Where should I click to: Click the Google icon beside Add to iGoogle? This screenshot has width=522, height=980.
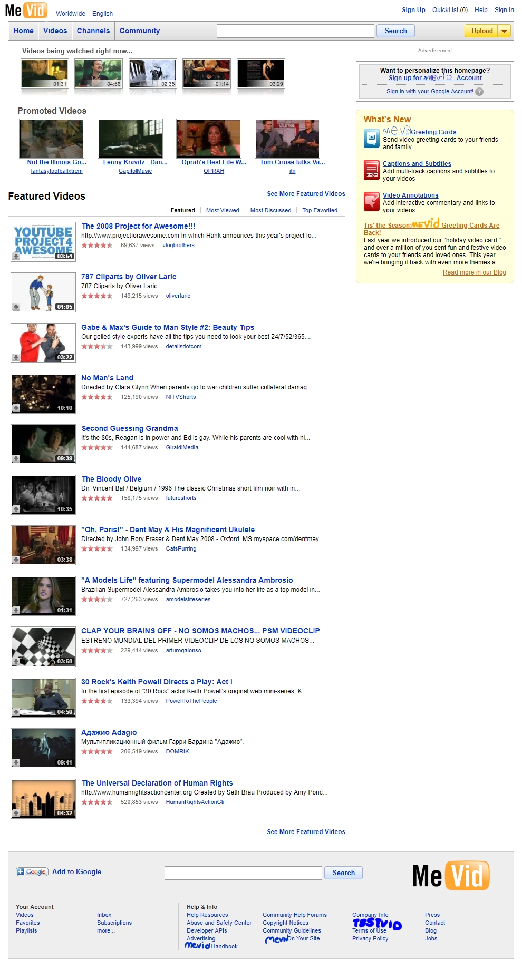[32, 872]
